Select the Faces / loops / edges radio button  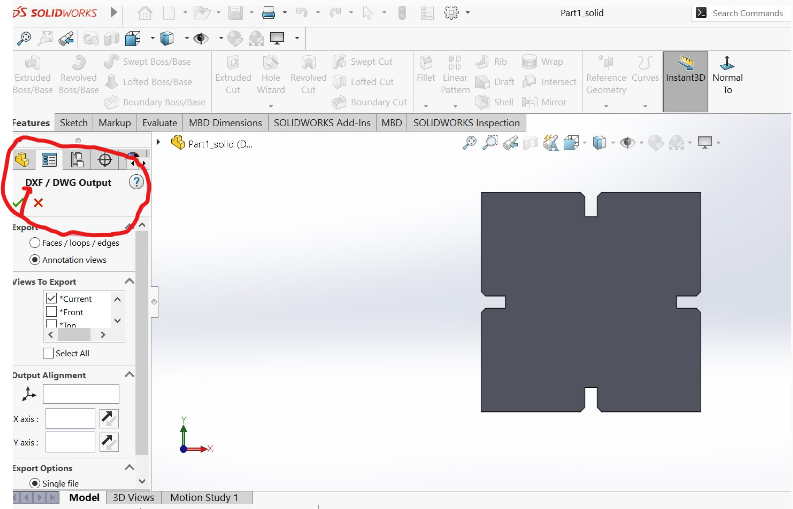tap(34, 243)
